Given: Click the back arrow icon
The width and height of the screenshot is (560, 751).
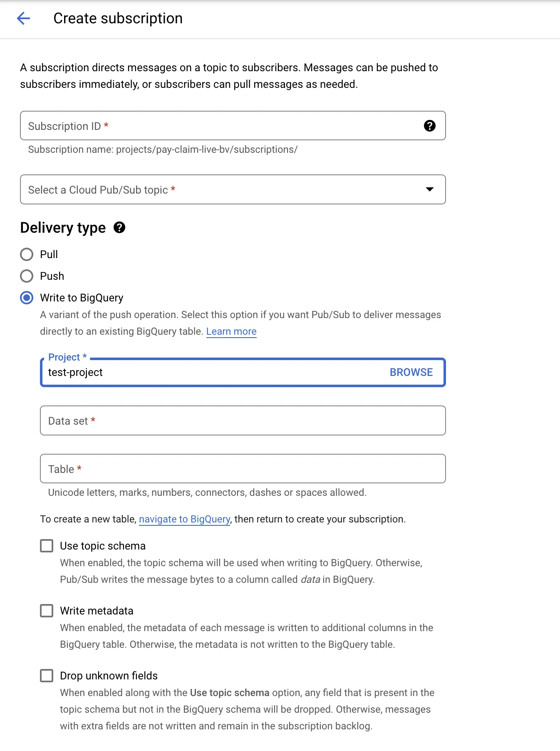Looking at the screenshot, I should pos(23,18).
